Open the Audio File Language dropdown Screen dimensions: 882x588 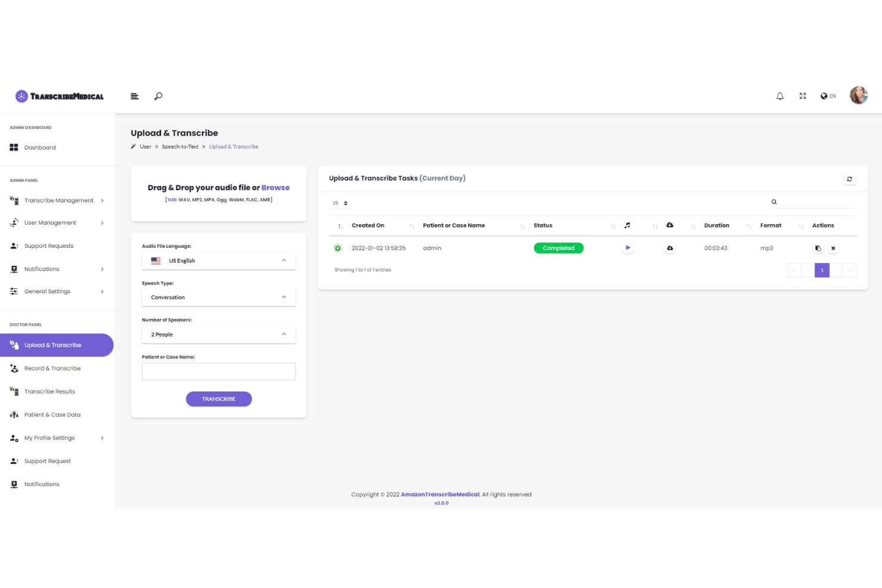click(x=219, y=260)
